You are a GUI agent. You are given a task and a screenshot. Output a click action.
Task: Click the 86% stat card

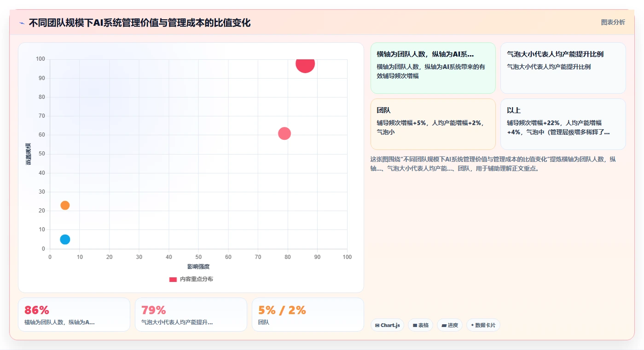click(x=74, y=315)
